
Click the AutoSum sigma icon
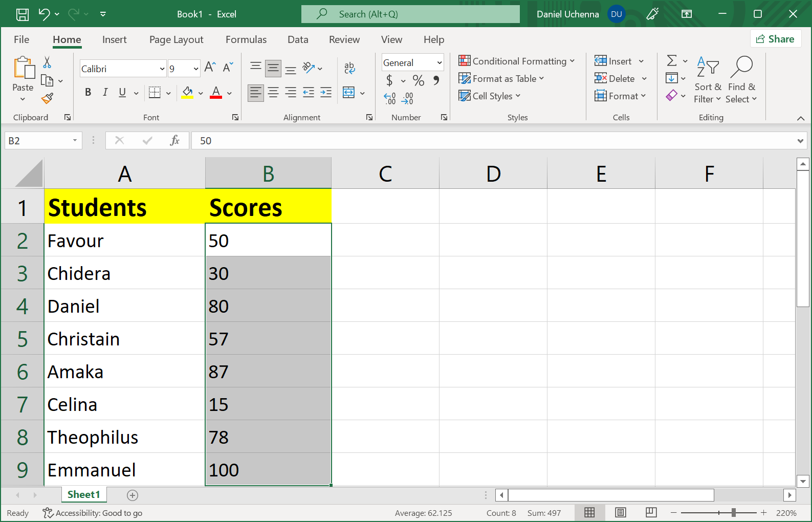[x=672, y=61]
